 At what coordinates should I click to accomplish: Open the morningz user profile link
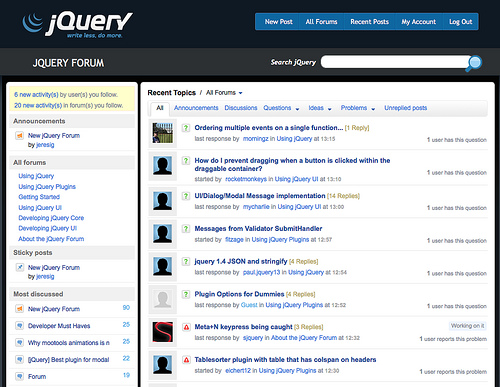(x=255, y=139)
